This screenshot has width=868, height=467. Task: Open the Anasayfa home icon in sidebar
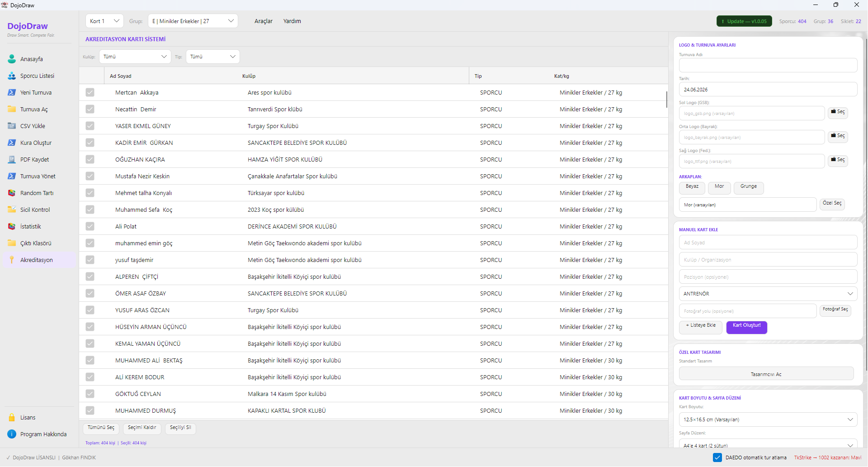point(12,59)
